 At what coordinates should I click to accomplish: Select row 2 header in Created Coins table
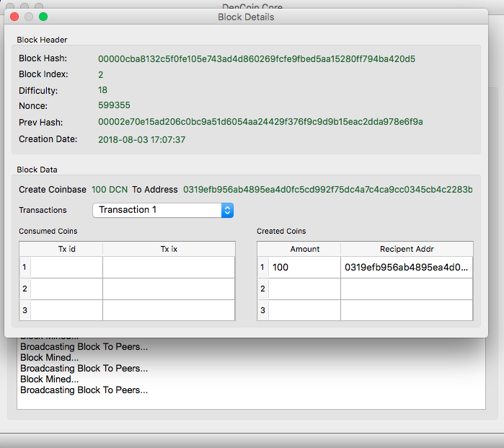(262, 289)
